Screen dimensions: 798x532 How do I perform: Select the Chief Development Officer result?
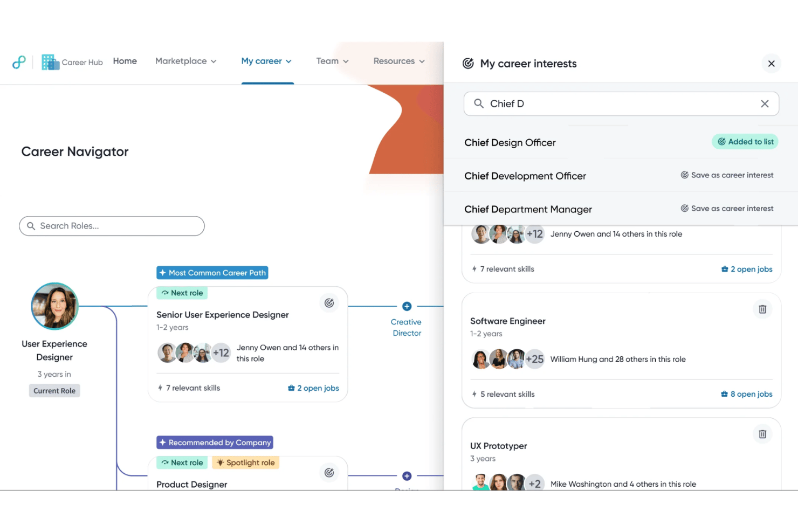pos(525,176)
